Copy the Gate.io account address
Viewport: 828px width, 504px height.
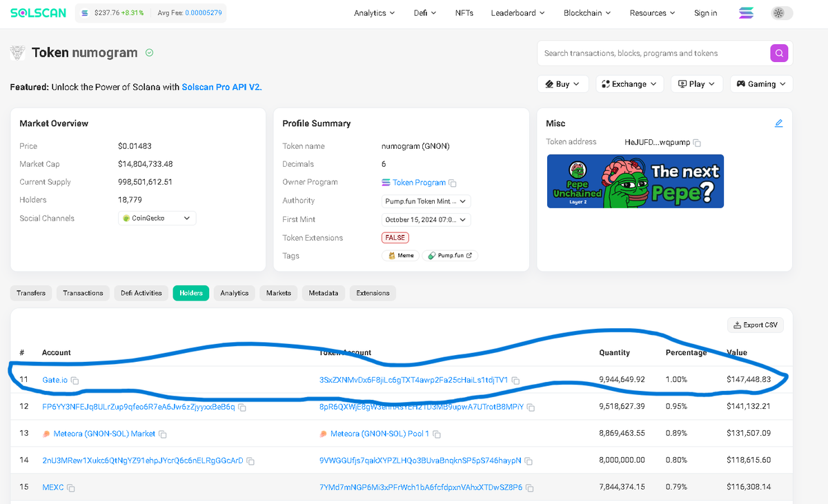pyautogui.click(x=75, y=381)
